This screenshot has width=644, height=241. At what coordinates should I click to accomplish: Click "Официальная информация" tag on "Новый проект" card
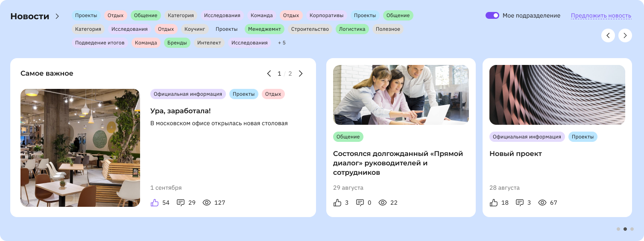tap(527, 137)
